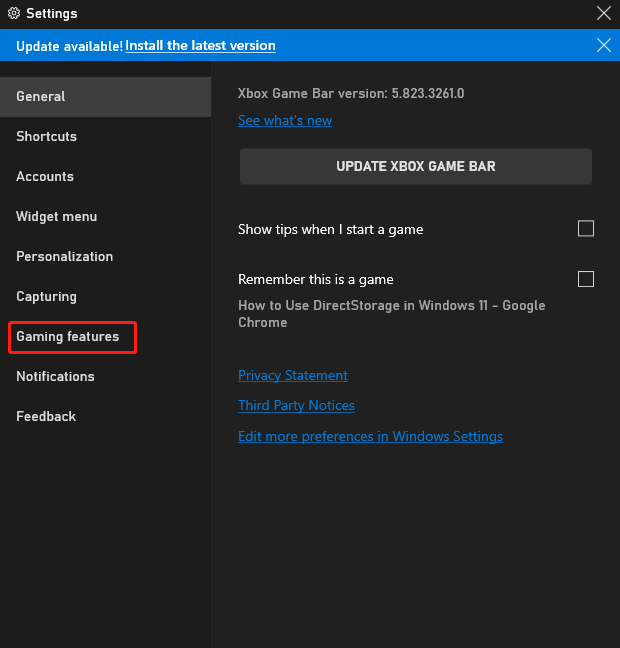Open the Privacy Statement link
620x648 pixels.
tap(293, 376)
